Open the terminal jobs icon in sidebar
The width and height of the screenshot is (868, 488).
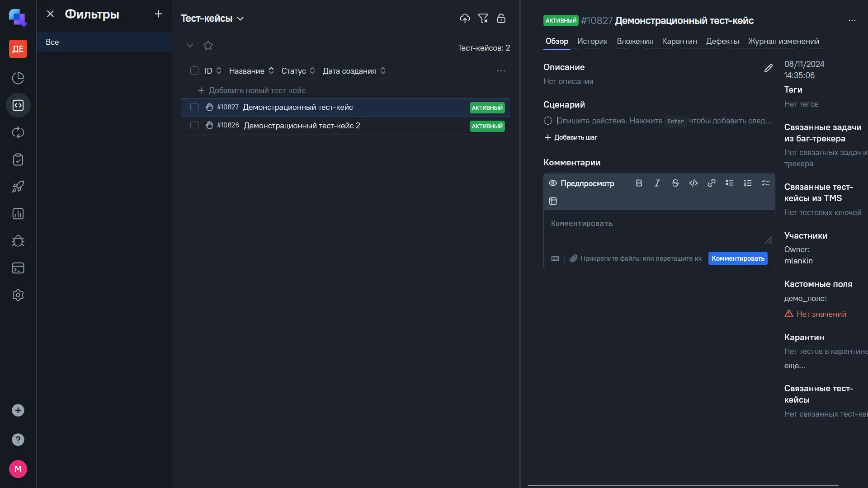pos(18,268)
